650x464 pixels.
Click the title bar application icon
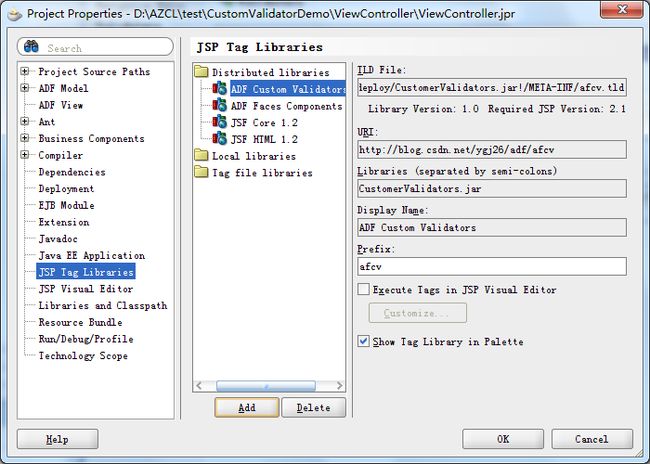[15, 14]
